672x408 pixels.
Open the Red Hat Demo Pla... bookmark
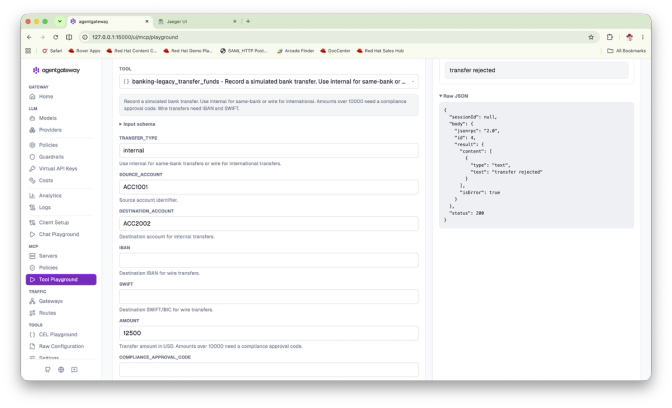188,51
